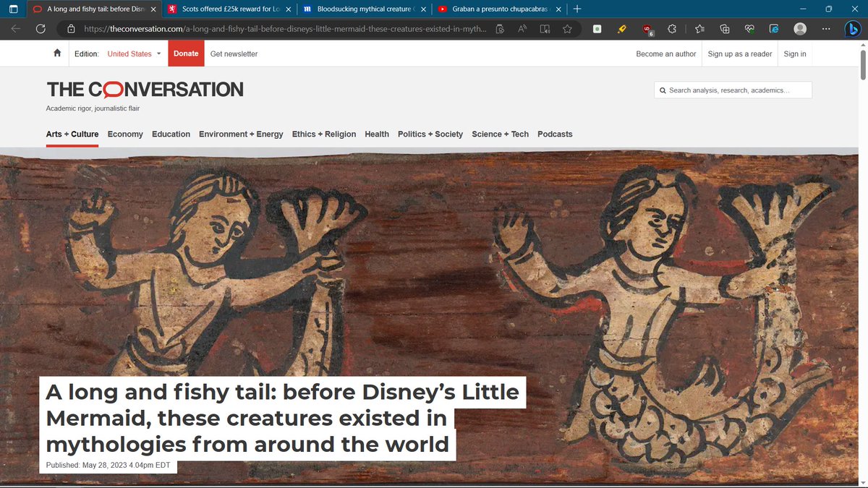Click the Get newsletter link

(x=234, y=53)
